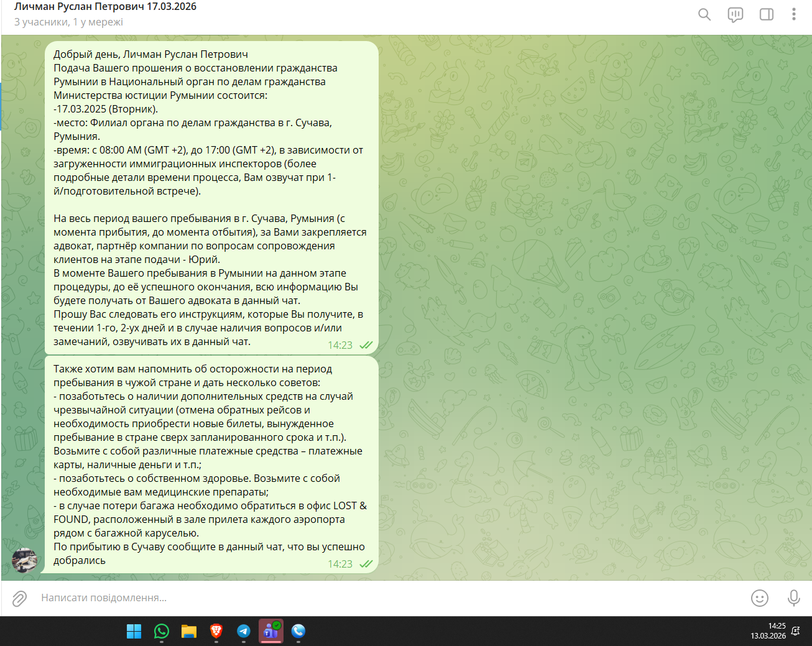
Task: Open the three-dot more options menu
Action: point(793,14)
